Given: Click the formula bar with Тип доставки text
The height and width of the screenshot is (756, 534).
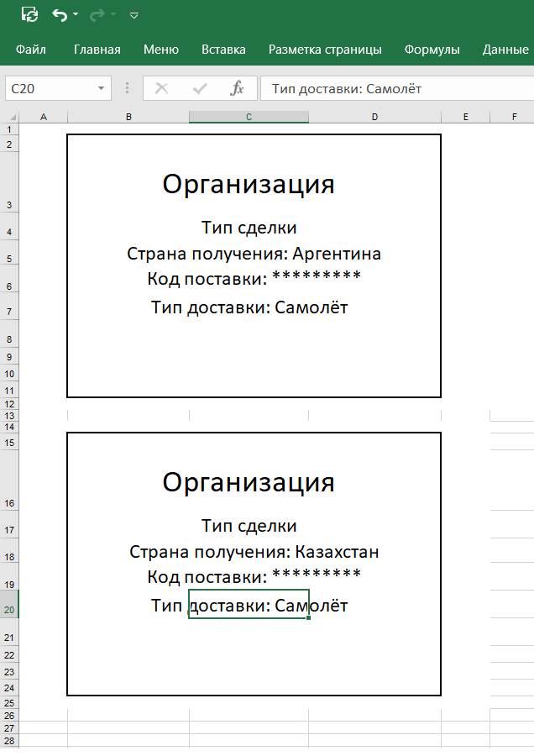Looking at the screenshot, I should 395,88.
